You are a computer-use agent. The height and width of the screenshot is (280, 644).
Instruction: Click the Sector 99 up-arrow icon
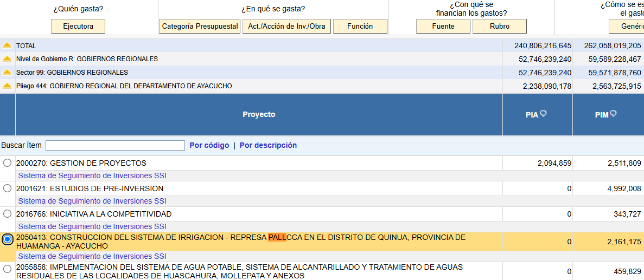point(7,73)
